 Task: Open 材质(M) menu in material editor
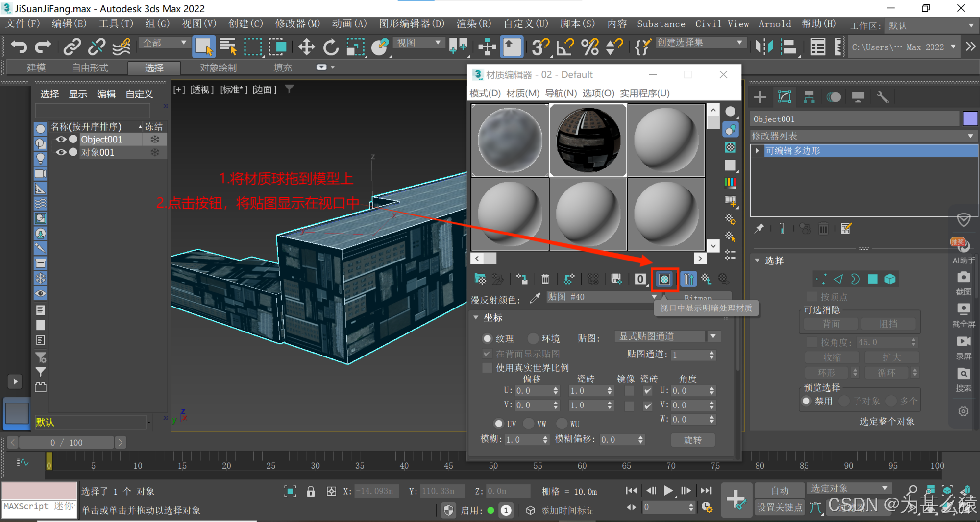pyautogui.click(x=523, y=93)
